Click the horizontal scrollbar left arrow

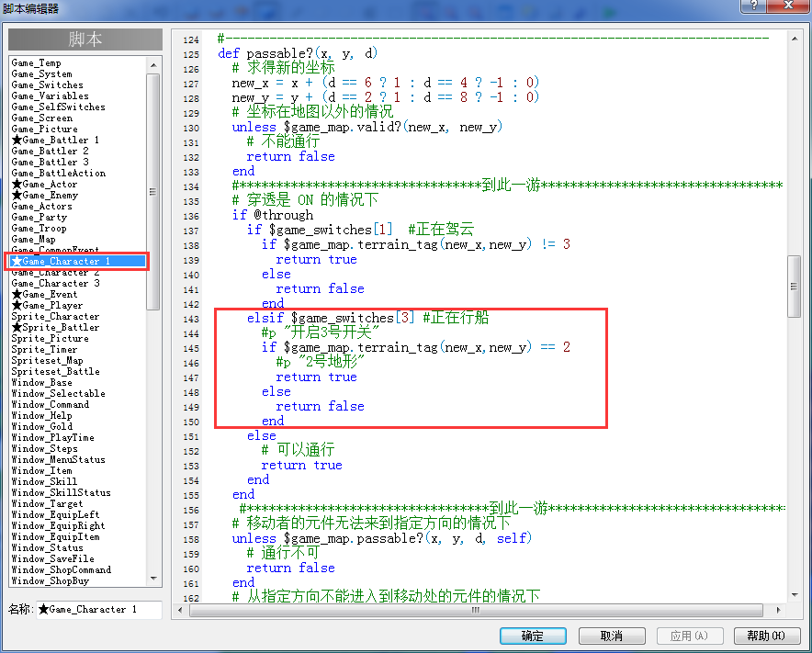[x=180, y=610]
